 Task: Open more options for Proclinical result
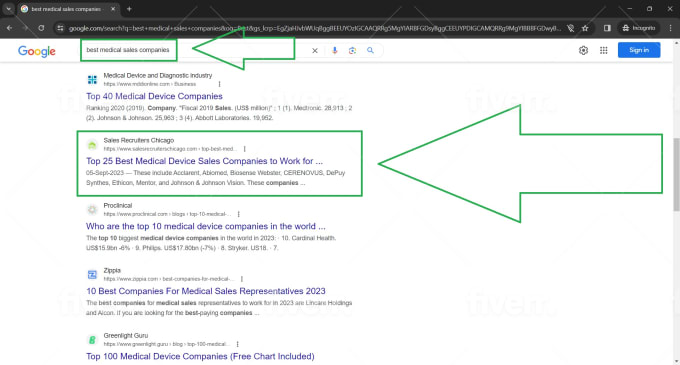tap(239, 214)
